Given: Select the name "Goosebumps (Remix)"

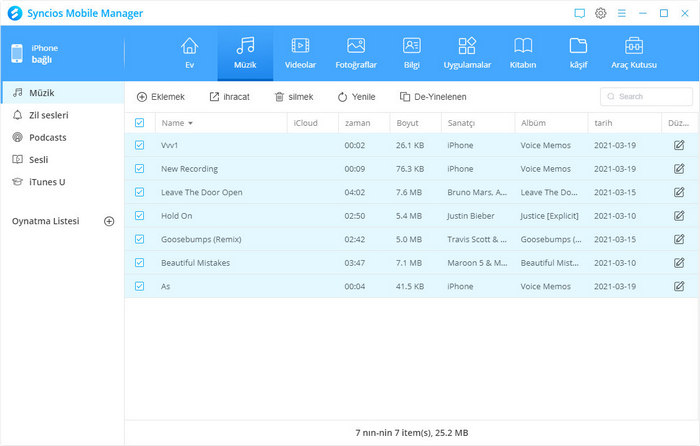Looking at the screenshot, I should (x=201, y=239).
